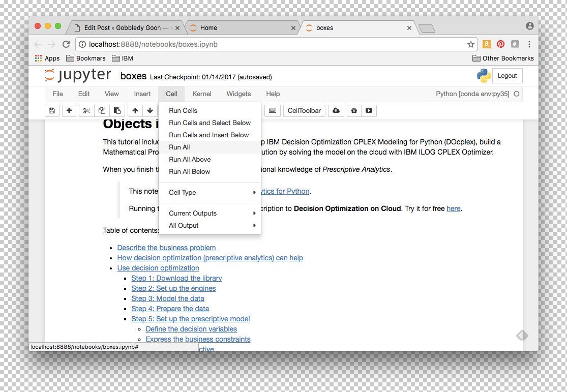The image size is (567, 392).
Task: Choose Run All Above
Action: 210,160
